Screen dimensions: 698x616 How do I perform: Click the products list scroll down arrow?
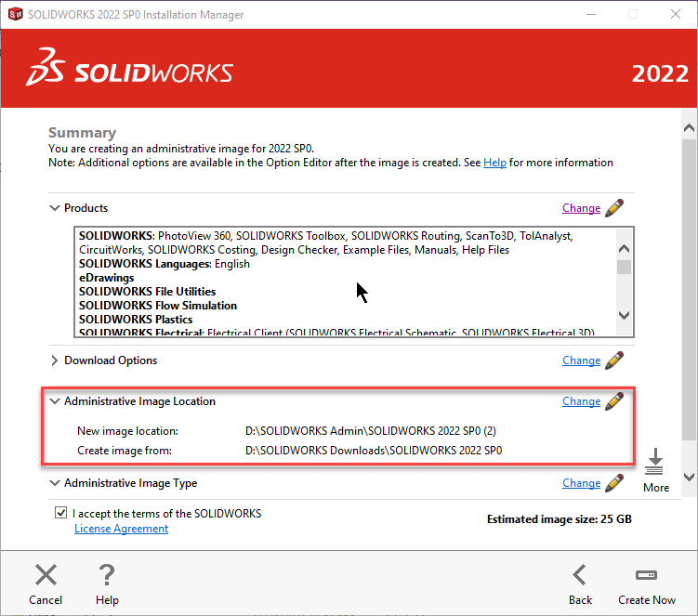coord(624,315)
